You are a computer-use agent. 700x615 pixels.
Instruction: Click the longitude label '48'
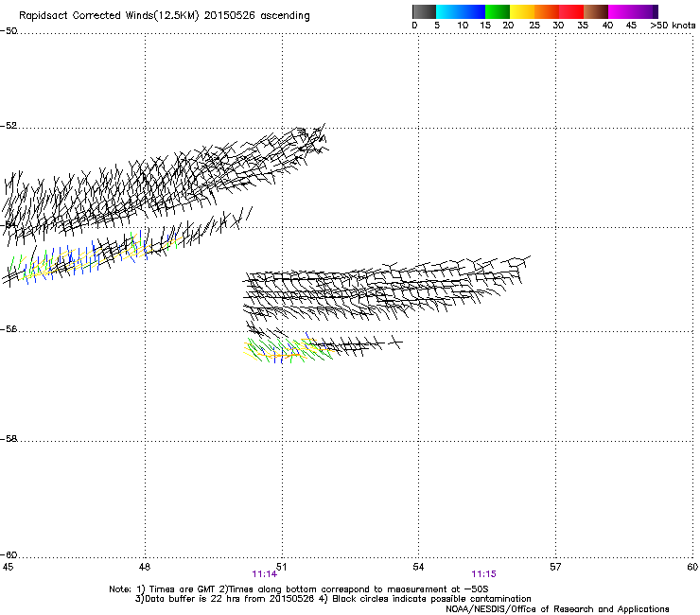(144, 567)
